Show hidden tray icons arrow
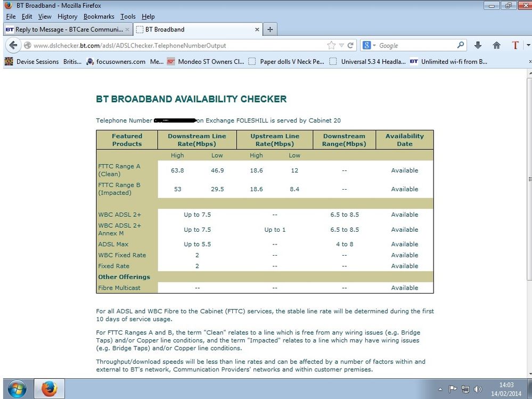 (x=440, y=389)
